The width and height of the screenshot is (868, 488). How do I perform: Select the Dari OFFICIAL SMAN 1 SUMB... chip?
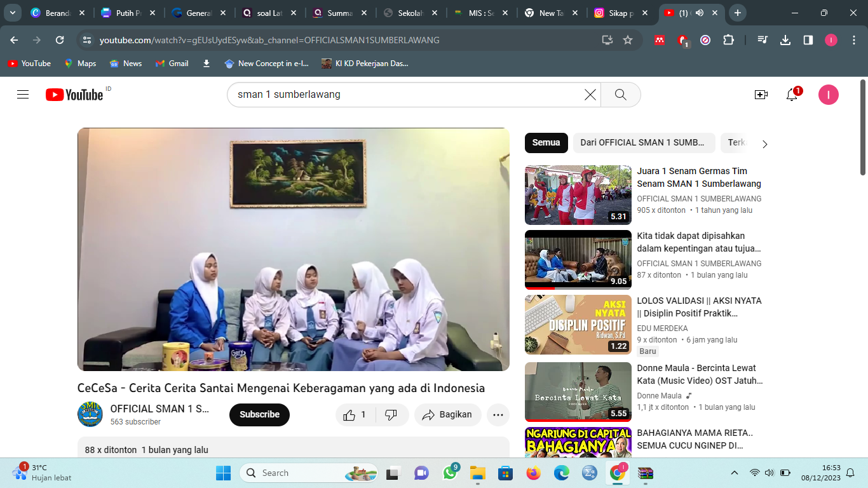click(643, 143)
